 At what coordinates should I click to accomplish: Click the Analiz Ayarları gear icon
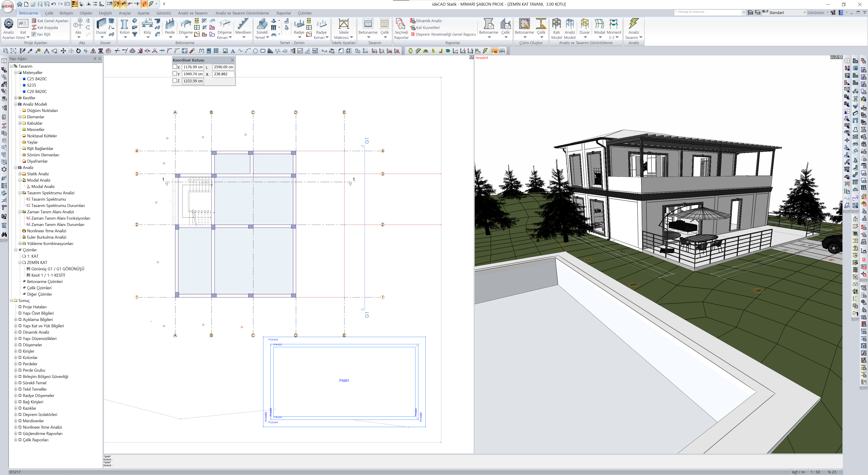tap(8, 24)
